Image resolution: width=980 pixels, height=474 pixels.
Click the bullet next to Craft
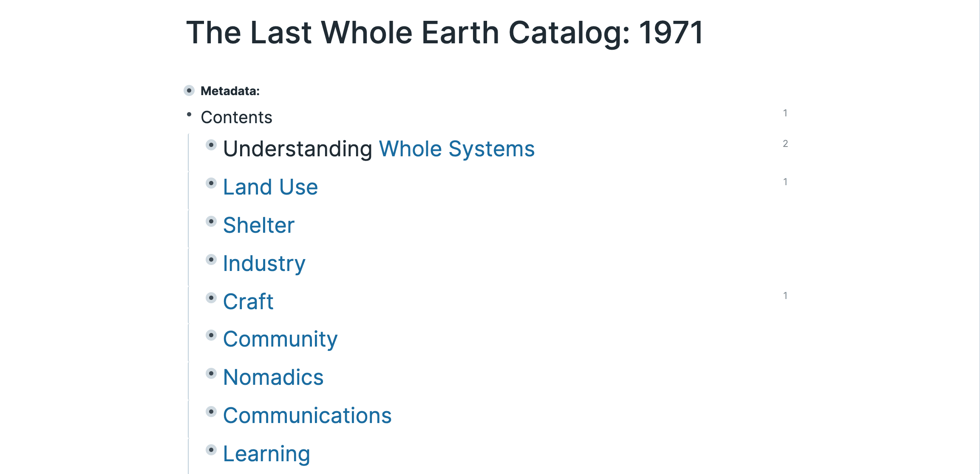coord(211,298)
